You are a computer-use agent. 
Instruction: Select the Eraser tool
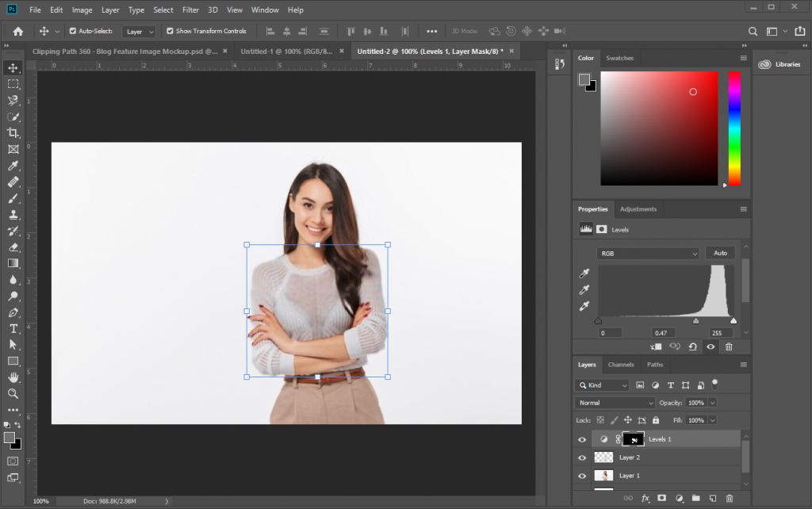[13, 247]
